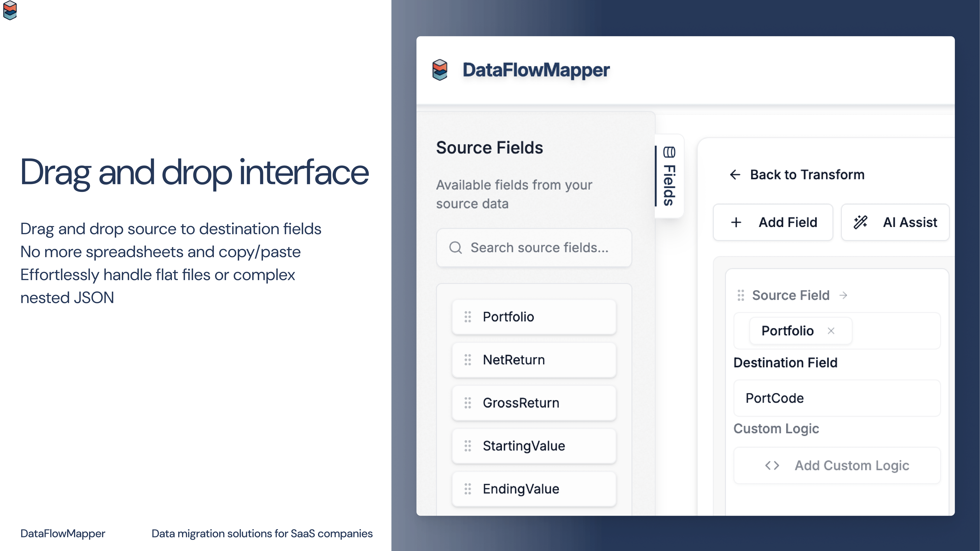Click the PortCode destination field box

point(837,398)
